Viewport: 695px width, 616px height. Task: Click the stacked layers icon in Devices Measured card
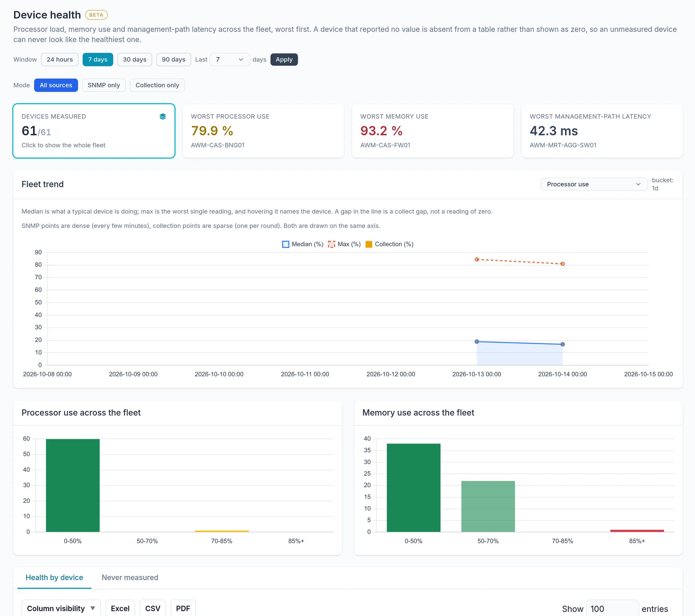tap(163, 116)
